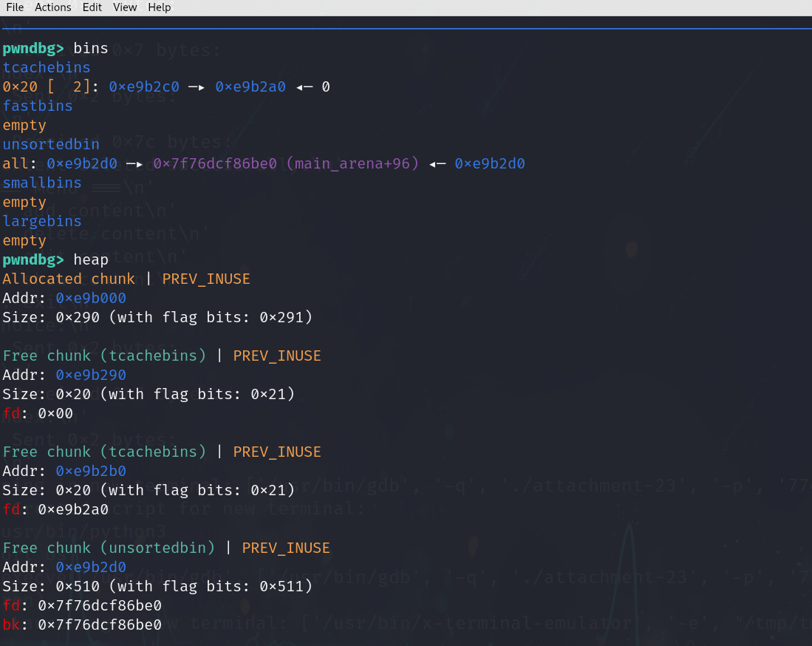Click the 'tcachebins' heading
The image size is (812, 646).
[x=47, y=67]
